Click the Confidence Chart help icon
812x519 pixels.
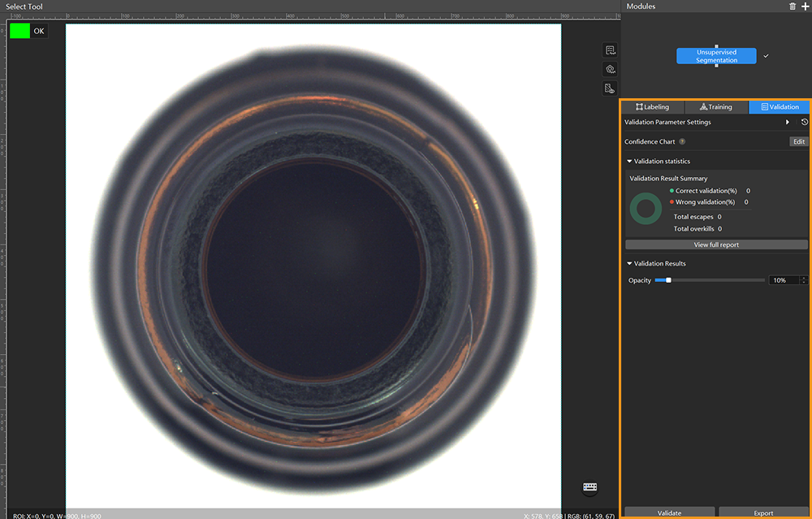pyautogui.click(x=682, y=141)
